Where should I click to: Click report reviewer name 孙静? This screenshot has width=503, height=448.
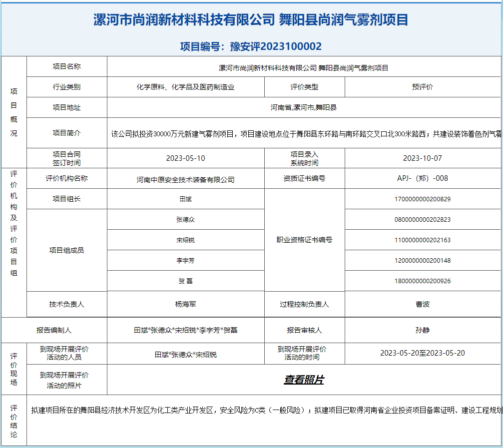tap(423, 330)
